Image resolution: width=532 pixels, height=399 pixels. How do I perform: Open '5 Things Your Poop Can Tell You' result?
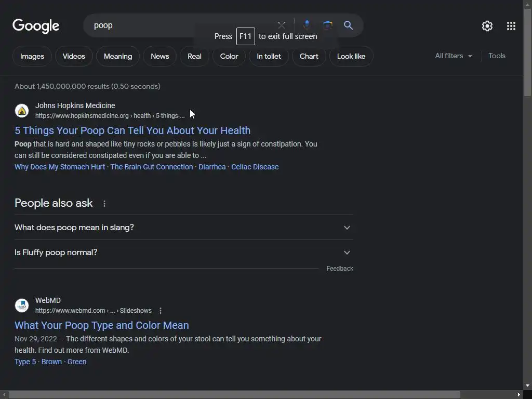[132, 130]
